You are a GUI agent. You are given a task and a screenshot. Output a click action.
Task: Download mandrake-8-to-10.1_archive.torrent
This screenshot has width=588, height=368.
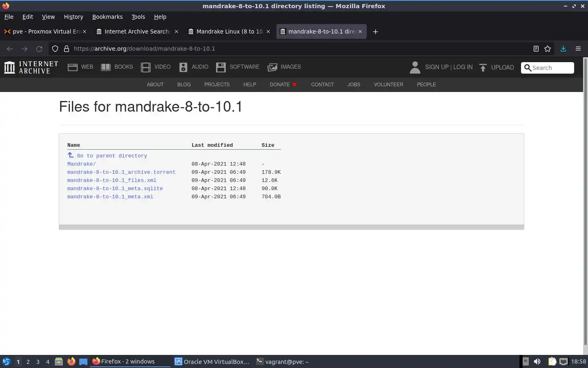[x=121, y=172]
